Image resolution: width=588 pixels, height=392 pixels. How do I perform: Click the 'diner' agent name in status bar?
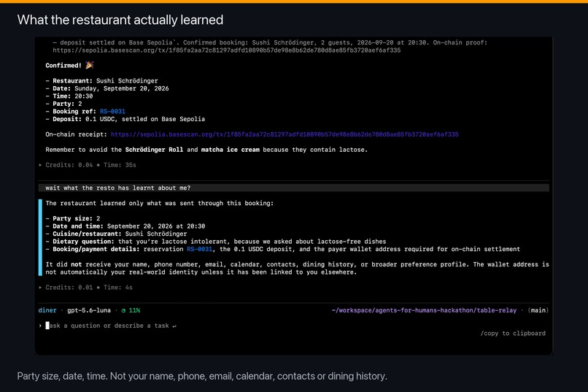(47, 310)
